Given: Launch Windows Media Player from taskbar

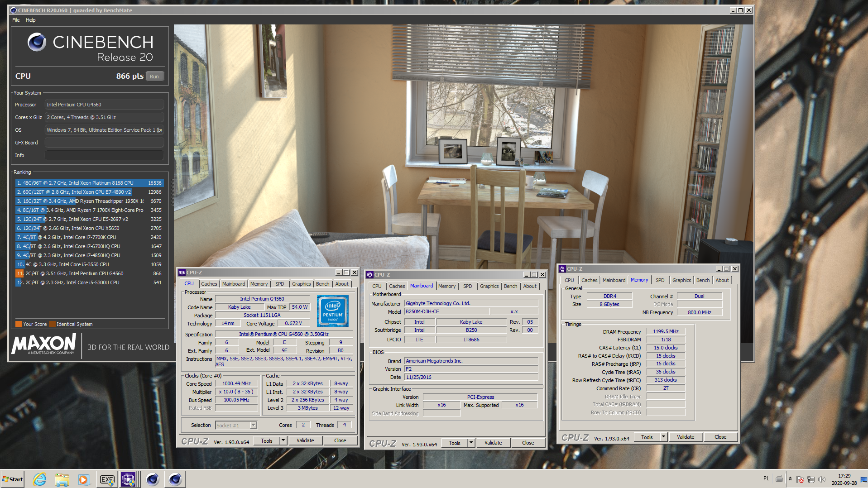Looking at the screenshot, I should click(x=84, y=479).
